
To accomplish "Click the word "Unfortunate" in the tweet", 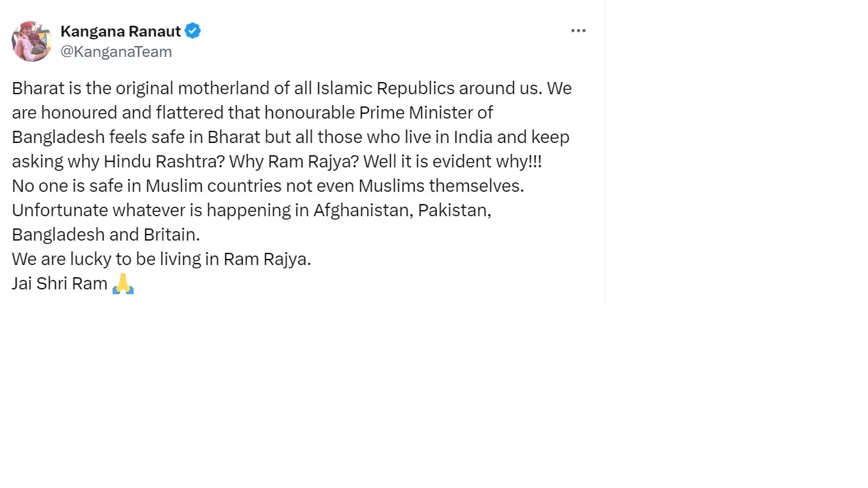I will coord(60,210).
